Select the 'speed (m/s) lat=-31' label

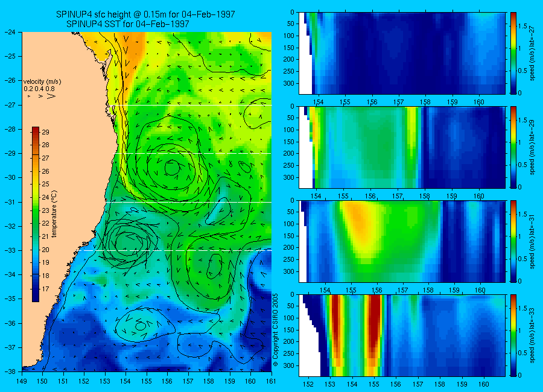click(532, 241)
